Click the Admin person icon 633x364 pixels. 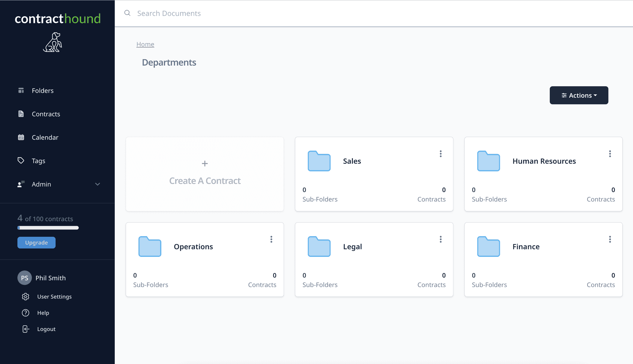[21, 184]
